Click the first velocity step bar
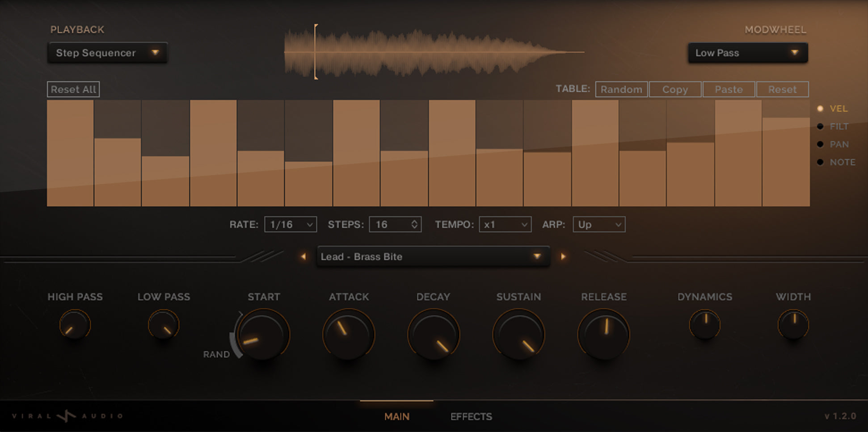The height and width of the screenshot is (432, 868). 70,153
